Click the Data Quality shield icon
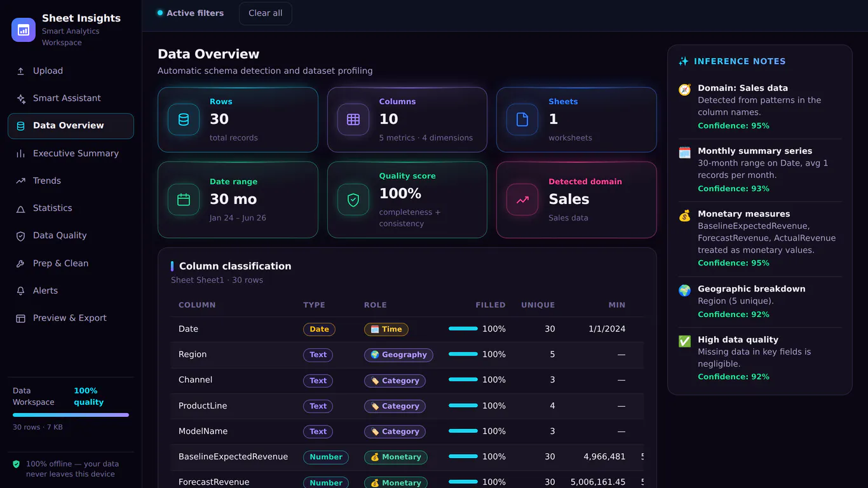Screen dimensions: 868x488 point(20,236)
